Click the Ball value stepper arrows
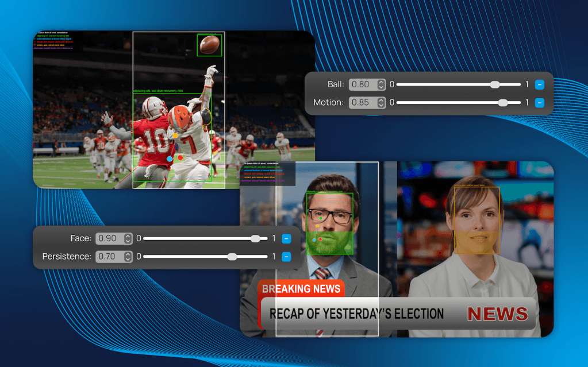The image size is (588, 367). (381, 85)
